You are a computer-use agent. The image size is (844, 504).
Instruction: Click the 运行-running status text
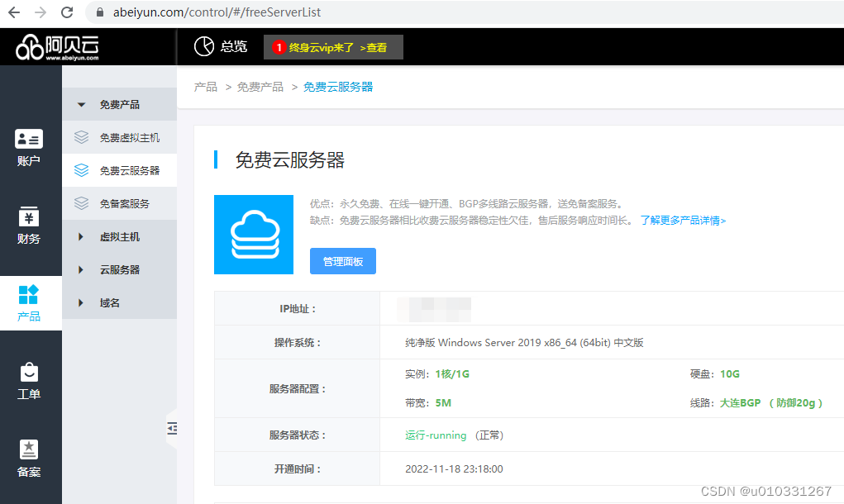(x=436, y=435)
